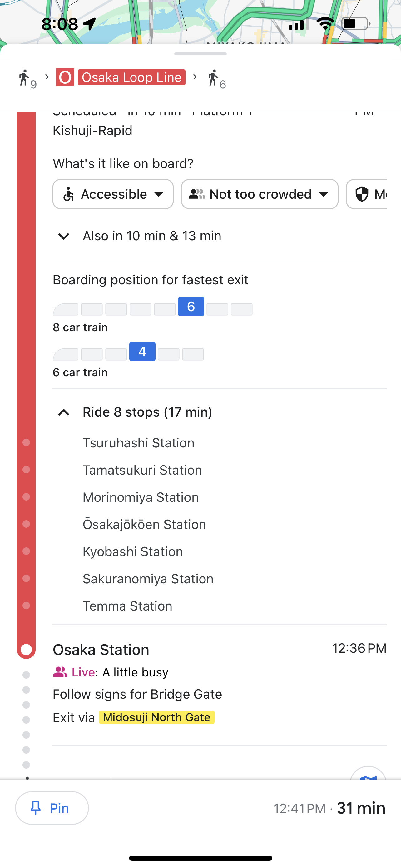Open the Not too crowded dropdown

point(260,194)
